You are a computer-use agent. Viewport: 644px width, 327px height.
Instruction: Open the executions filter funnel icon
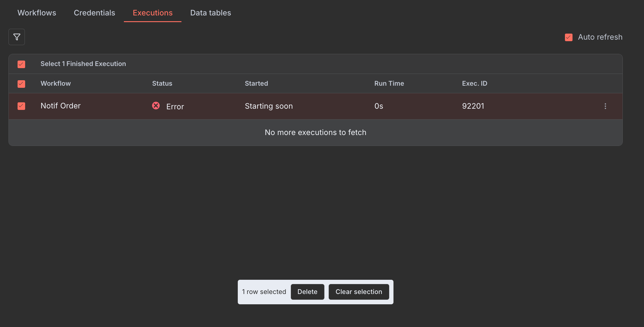17,37
